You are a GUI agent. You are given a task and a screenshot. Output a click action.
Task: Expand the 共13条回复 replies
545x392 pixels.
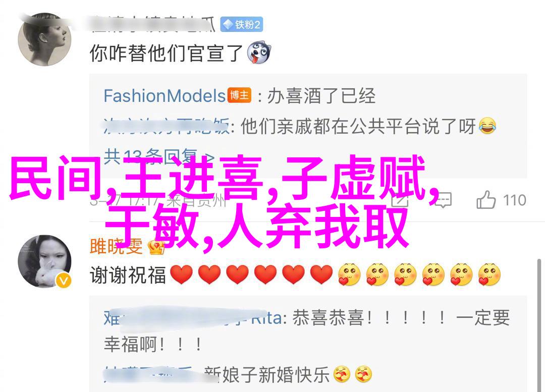[x=159, y=157]
